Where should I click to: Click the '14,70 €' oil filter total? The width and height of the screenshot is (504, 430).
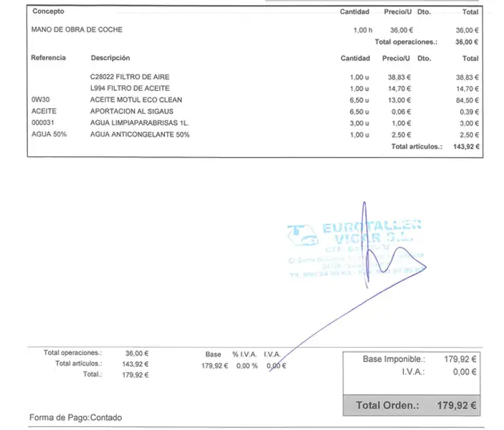(467, 89)
